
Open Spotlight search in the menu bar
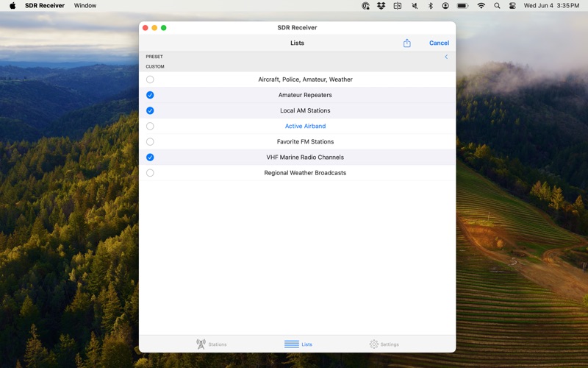(497, 6)
